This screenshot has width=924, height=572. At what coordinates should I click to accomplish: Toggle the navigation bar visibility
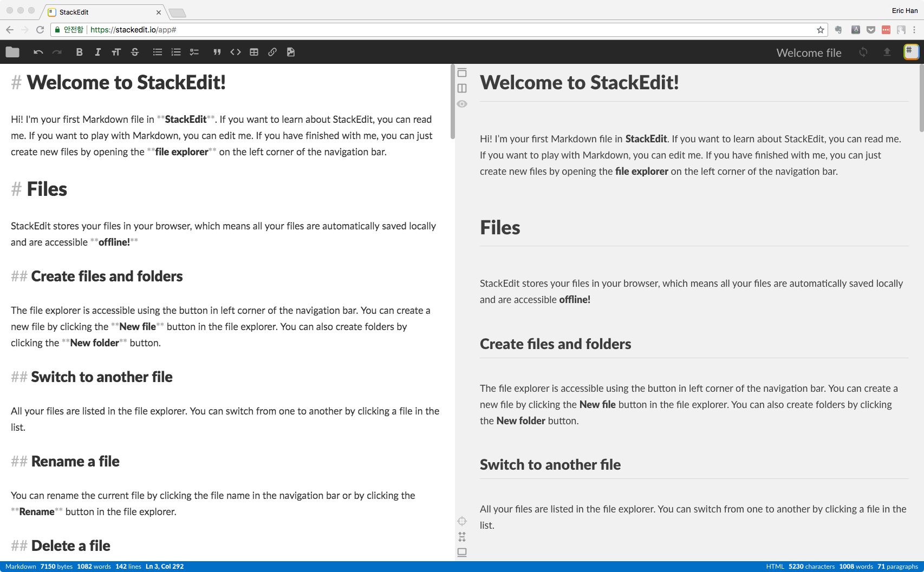click(x=462, y=73)
